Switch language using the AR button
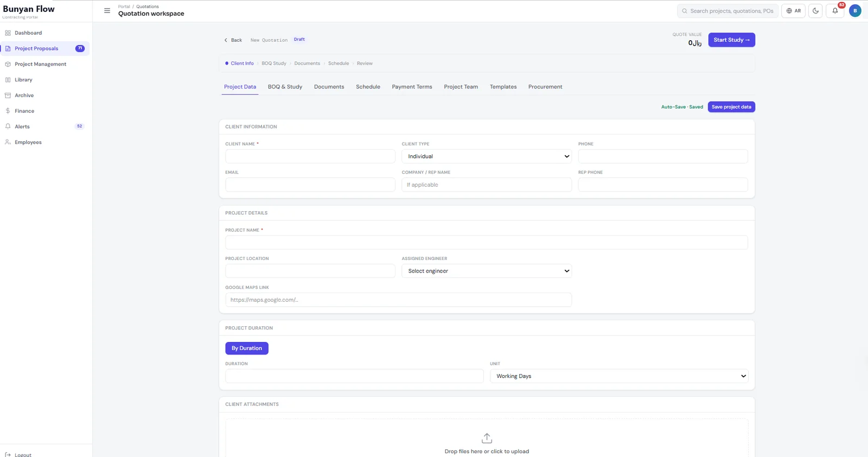868x457 pixels. pyautogui.click(x=793, y=11)
